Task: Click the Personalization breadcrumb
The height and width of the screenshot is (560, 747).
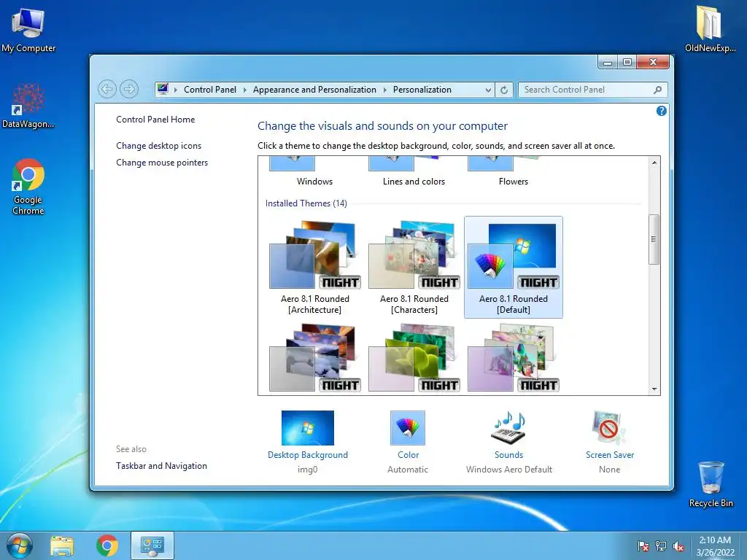Action: (x=422, y=90)
